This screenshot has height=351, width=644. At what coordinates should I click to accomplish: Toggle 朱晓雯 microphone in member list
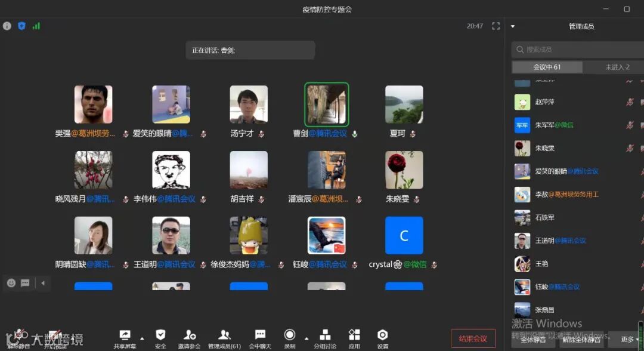point(630,148)
